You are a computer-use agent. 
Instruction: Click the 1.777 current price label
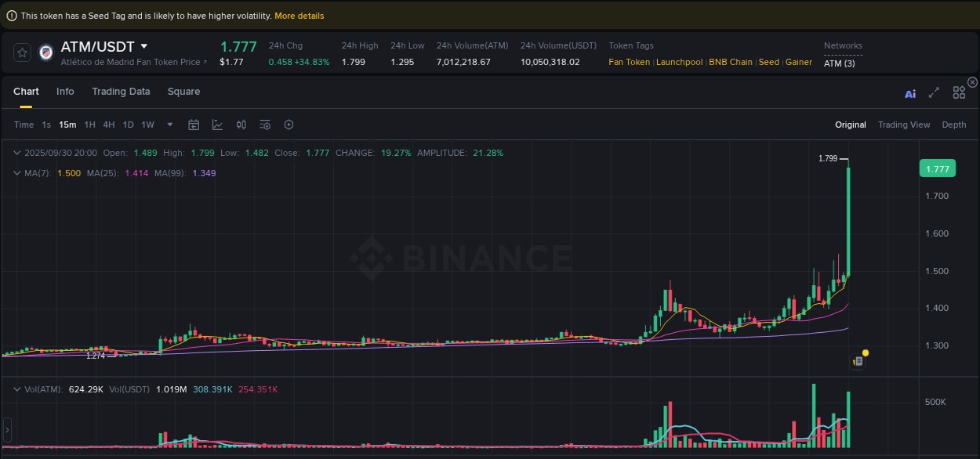[x=937, y=168]
